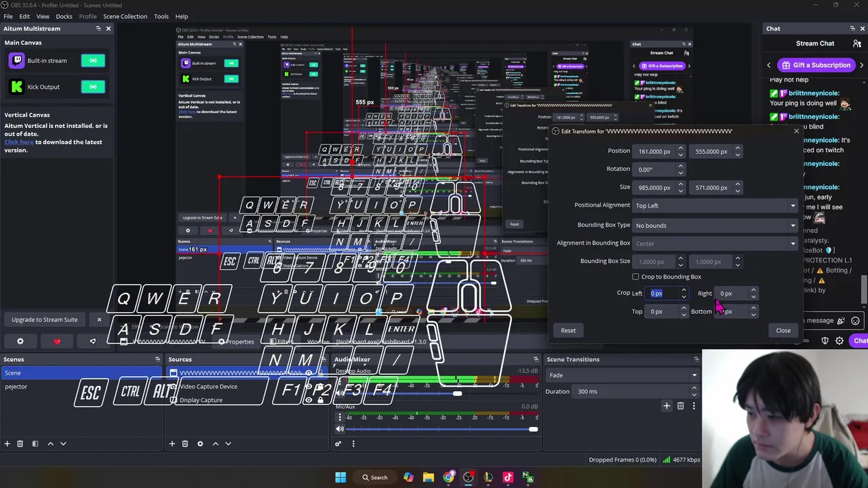Open the Edit menu
The image size is (868, 488).
pos(24,16)
